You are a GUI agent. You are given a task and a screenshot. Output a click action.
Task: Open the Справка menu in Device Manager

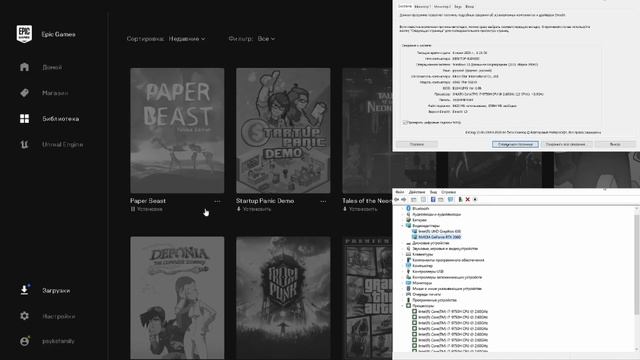pyautogui.click(x=449, y=192)
